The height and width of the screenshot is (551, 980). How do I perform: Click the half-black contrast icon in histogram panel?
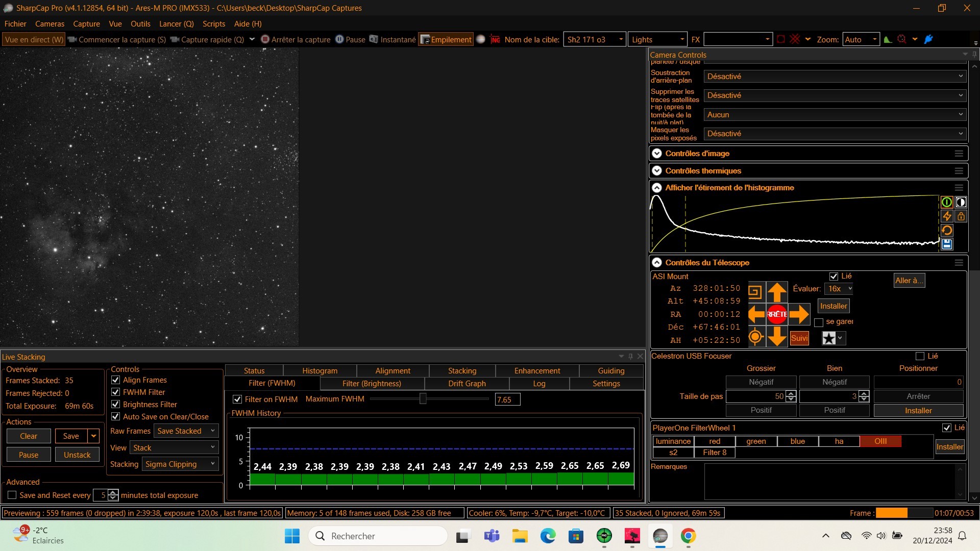[x=961, y=203]
